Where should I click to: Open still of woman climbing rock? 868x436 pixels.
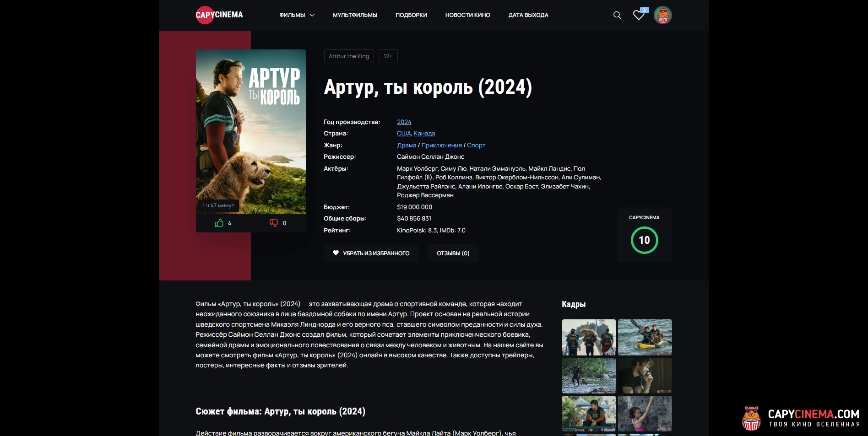pyautogui.click(x=645, y=414)
